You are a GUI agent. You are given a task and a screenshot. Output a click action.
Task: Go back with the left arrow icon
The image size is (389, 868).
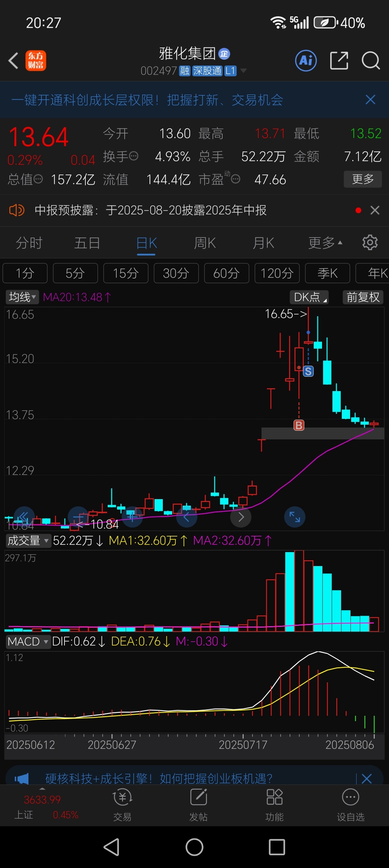pyautogui.click(x=13, y=60)
